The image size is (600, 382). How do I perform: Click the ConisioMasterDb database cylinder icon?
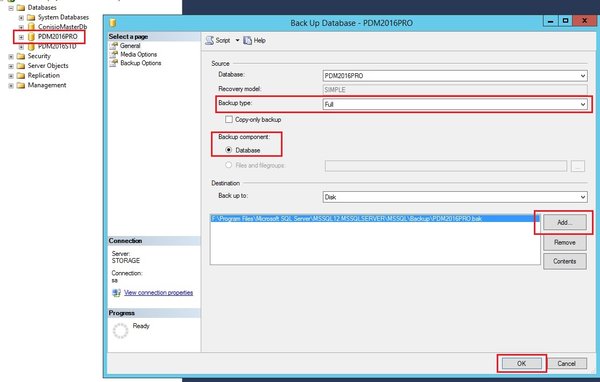[x=31, y=27]
